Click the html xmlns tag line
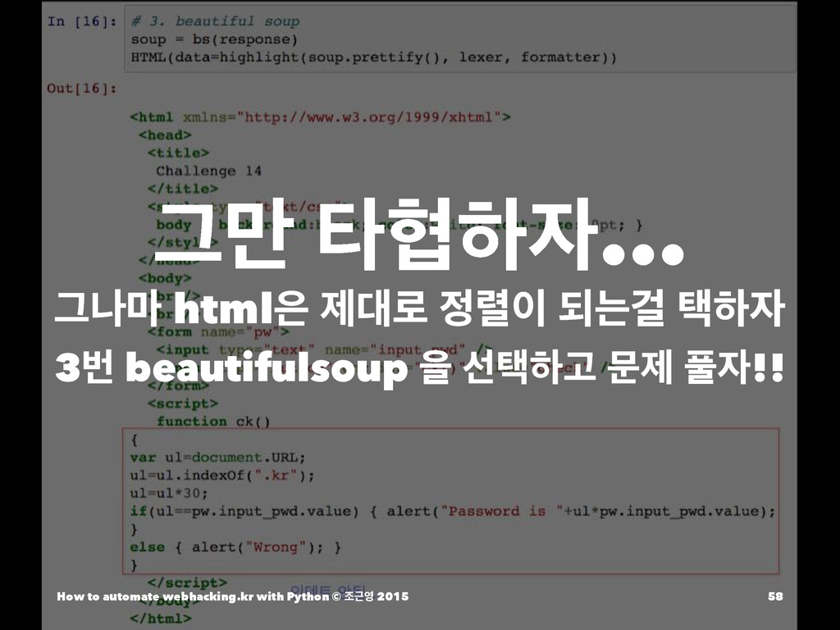The height and width of the screenshot is (630, 840). [321, 117]
